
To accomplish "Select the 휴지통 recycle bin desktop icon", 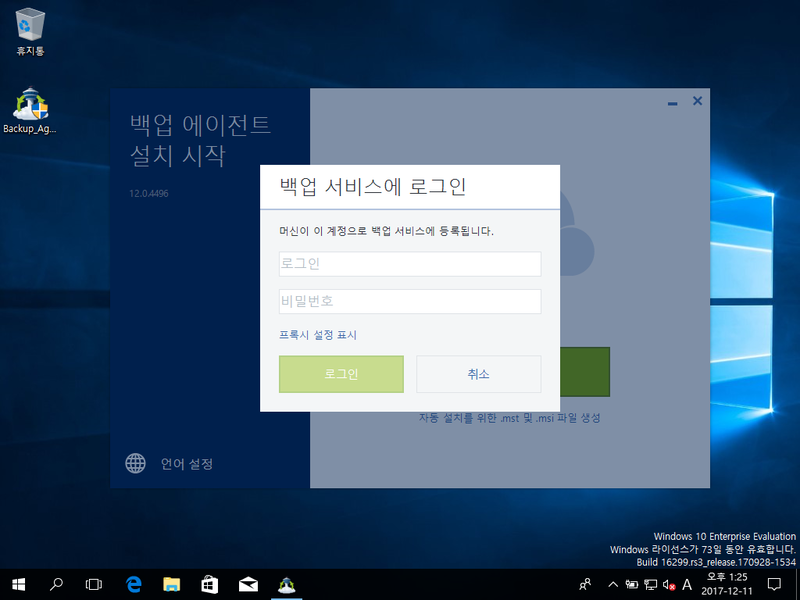I will tap(31, 32).
